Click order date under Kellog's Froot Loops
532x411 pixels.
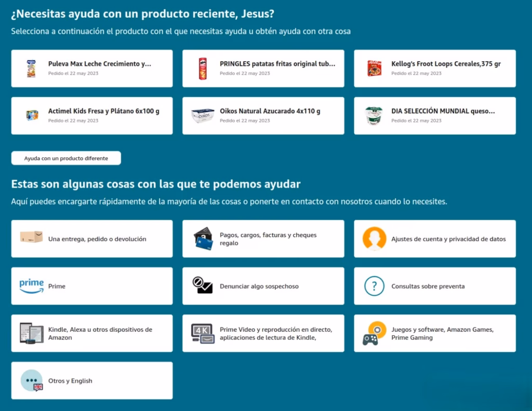416,73
